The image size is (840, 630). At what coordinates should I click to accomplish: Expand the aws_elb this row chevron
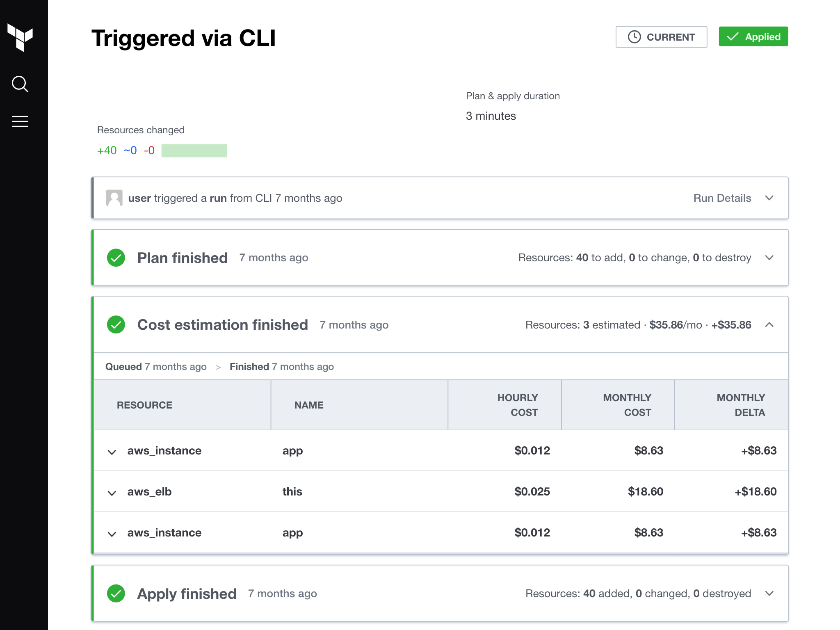(x=112, y=492)
